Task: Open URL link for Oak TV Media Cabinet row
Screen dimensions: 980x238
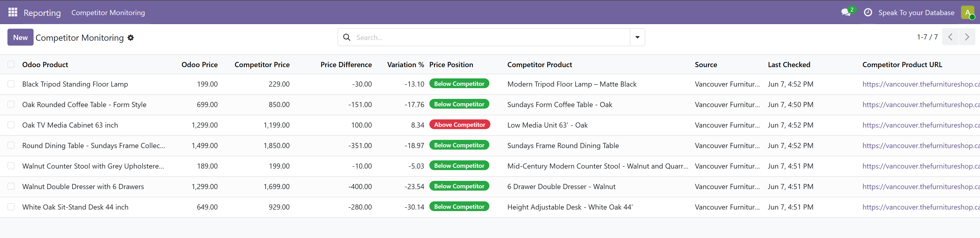Action: [921, 125]
